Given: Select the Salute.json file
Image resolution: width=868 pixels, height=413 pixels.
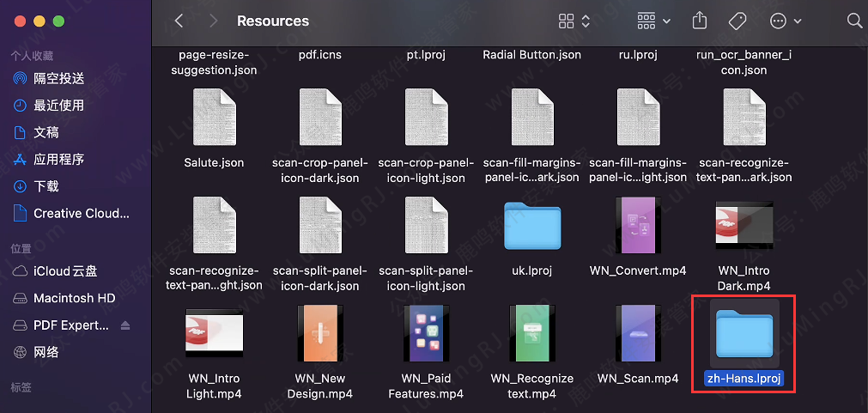Looking at the screenshot, I should 214,120.
